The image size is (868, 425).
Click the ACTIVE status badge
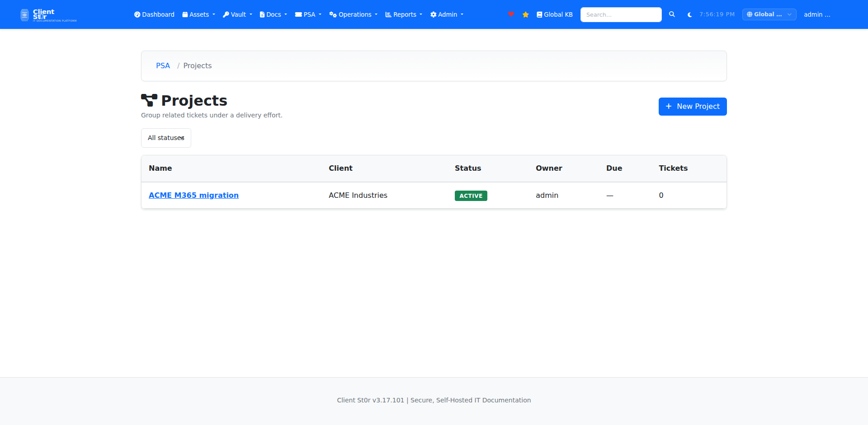[x=471, y=196]
